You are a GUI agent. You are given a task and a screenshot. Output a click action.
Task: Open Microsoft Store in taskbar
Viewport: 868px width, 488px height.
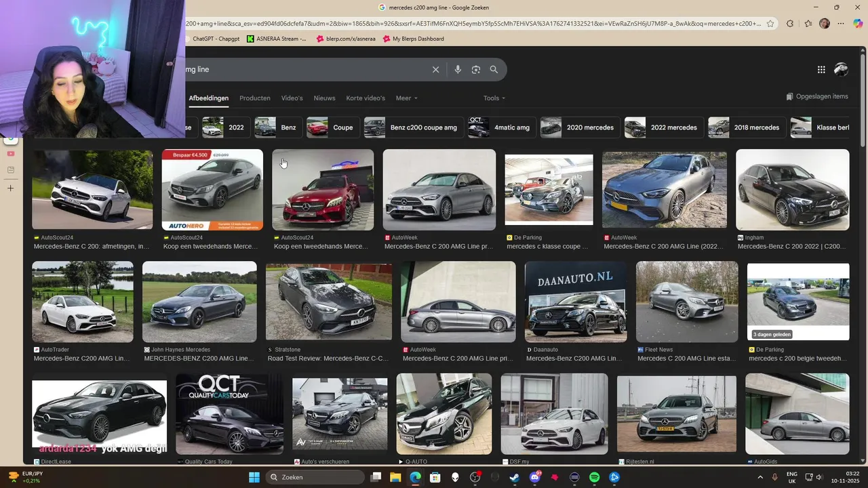tap(435, 477)
